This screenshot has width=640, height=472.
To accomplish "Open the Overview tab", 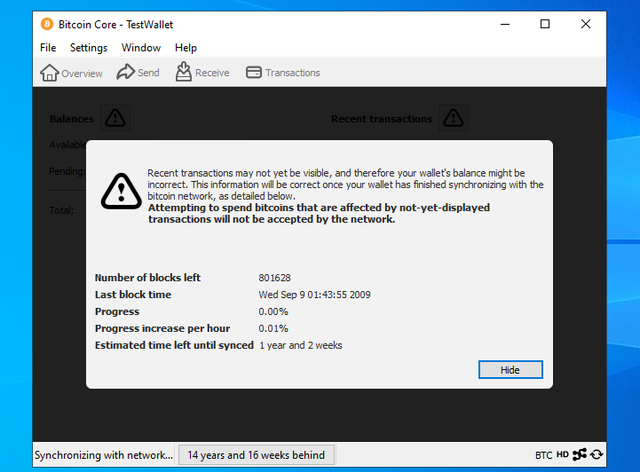I will pos(71,73).
